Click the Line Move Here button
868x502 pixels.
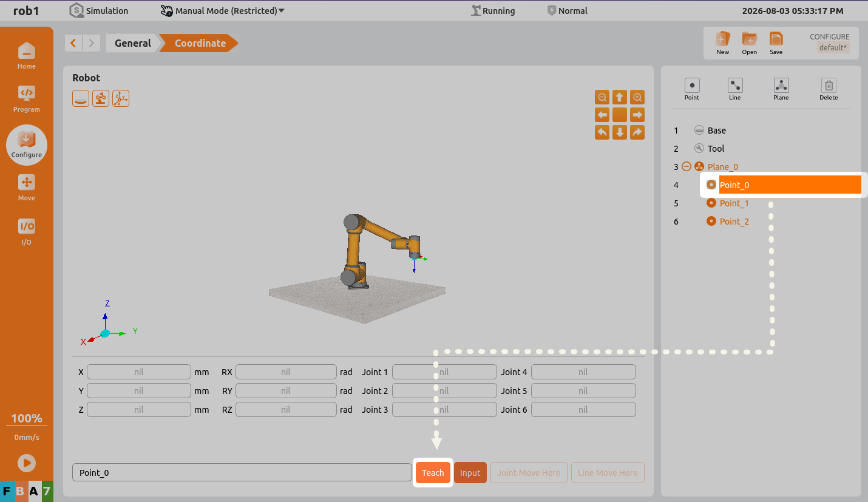pyautogui.click(x=608, y=473)
